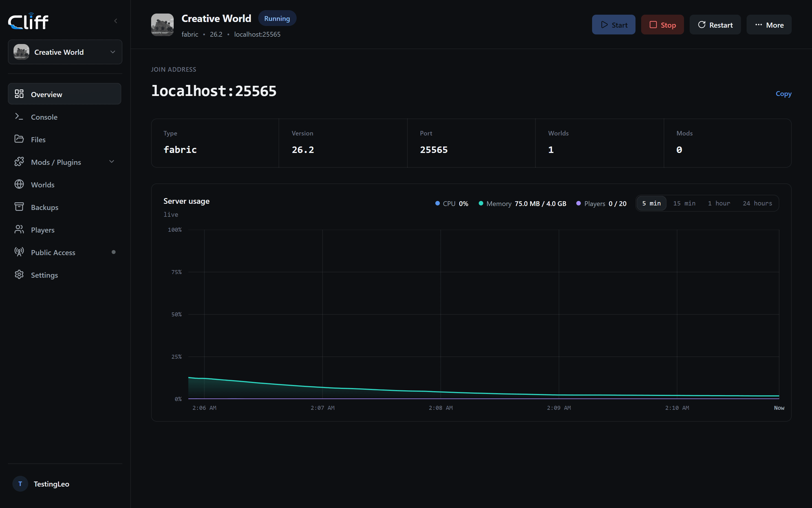812x508 pixels.
Task: Toggle the Memory legend teal dot
Action: 481,203
